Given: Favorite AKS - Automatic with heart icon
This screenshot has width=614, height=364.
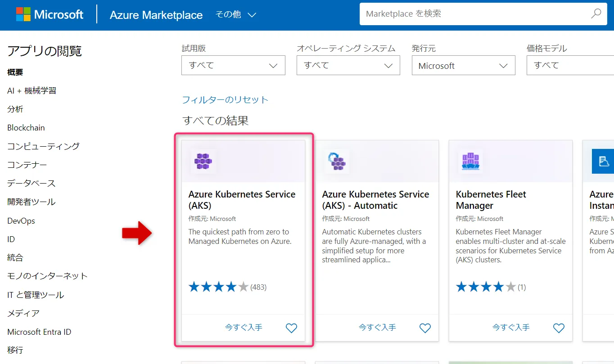Looking at the screenshot, I should (425, 328).
